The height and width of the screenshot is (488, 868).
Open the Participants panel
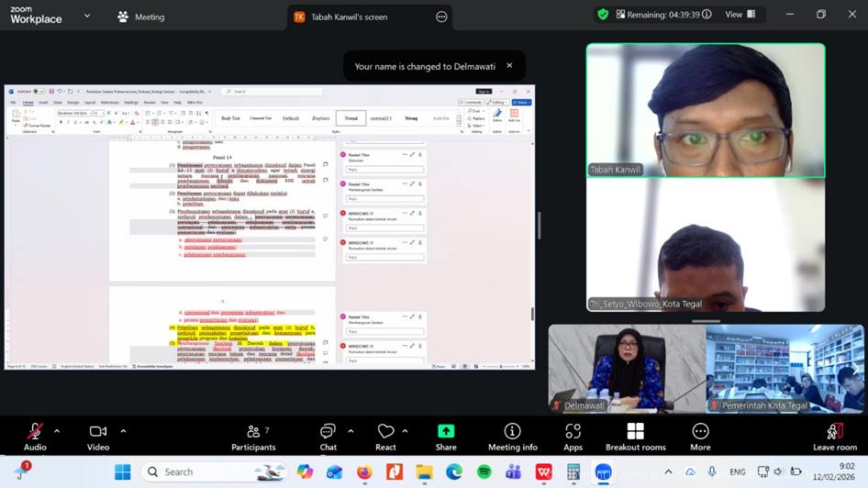(253, 432)
